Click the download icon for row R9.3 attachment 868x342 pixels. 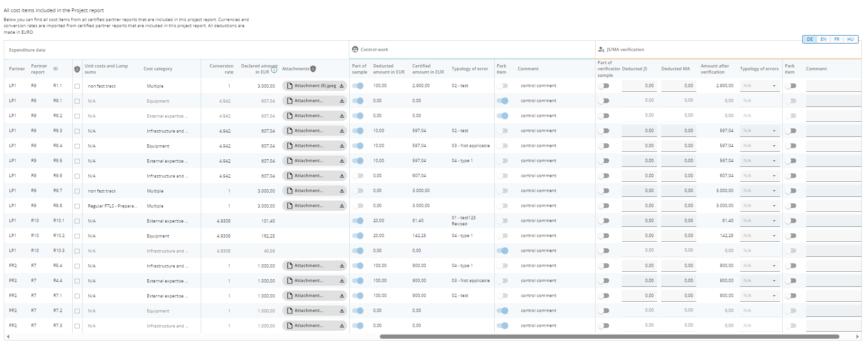coord(342,131)
